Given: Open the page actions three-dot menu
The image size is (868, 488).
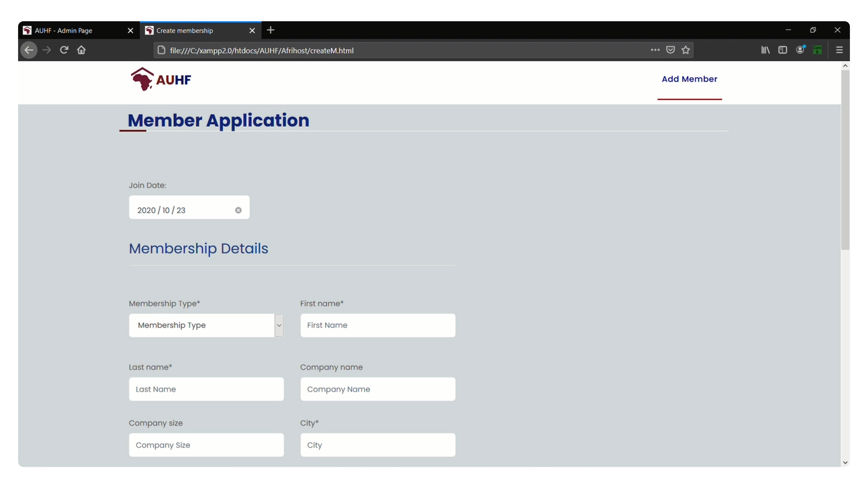Looking at the screenshot, I should (x=655, y=50).
